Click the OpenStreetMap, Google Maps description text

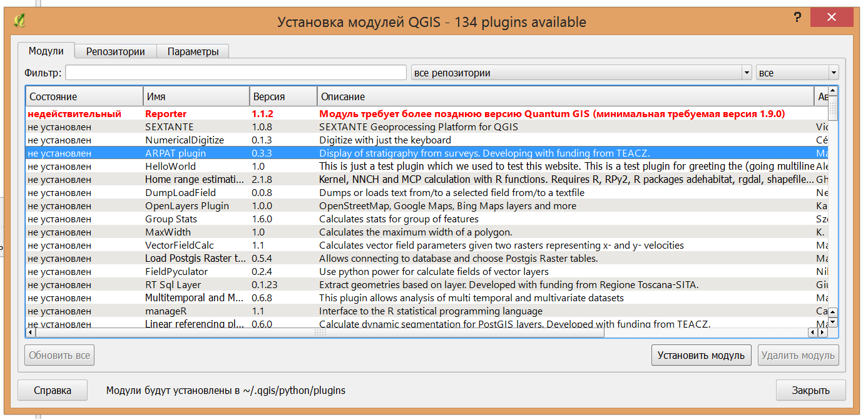click(447, 205)
